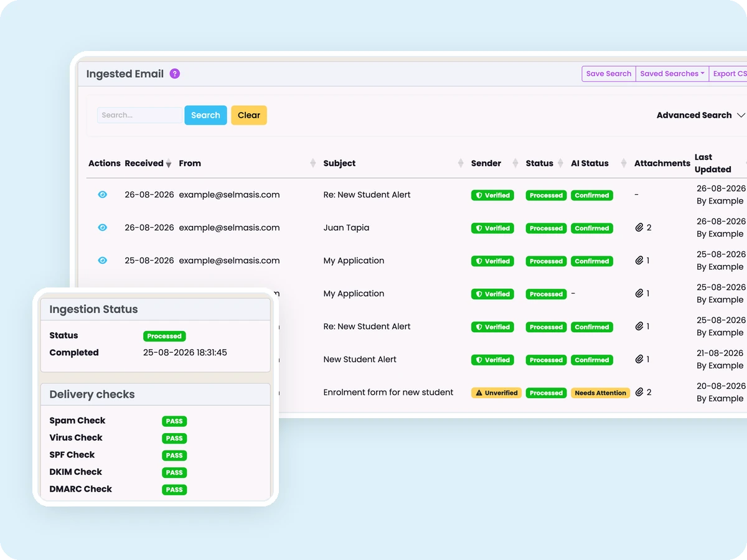The height and width of the screenshot is (560, 747).
Task: Click Processed badge in Enrolment form row
Action: point(546,393)
